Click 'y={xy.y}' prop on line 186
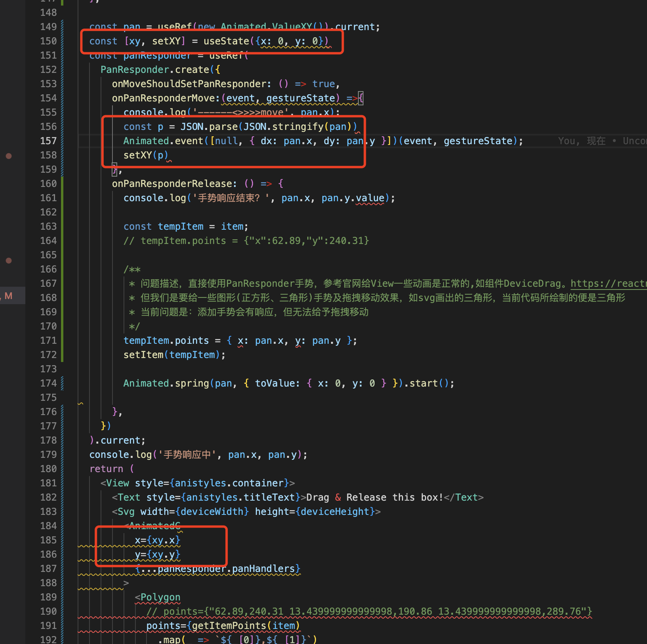This screenshot has width=647, height=644. click(158, 554)
